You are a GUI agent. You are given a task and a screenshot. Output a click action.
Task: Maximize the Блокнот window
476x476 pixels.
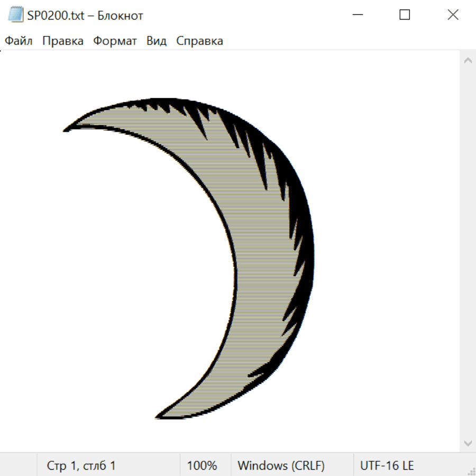tap(405, 15)
